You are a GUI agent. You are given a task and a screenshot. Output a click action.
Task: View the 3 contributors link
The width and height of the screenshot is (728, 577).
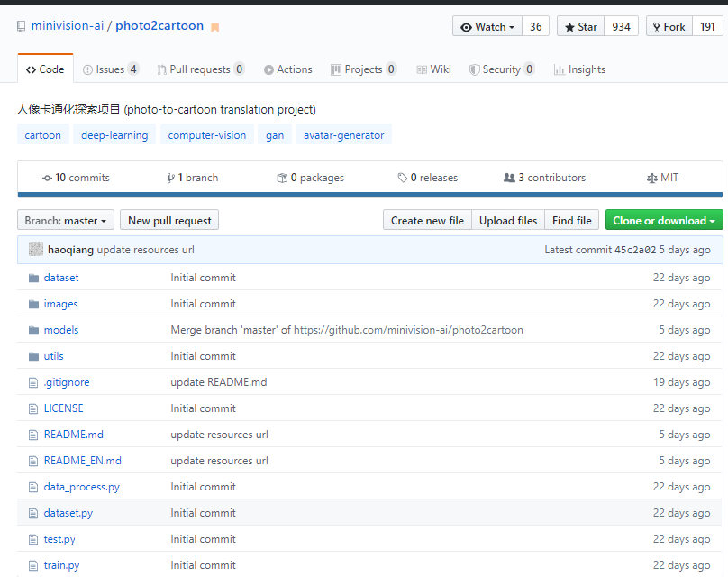click(x=544, y=178)
